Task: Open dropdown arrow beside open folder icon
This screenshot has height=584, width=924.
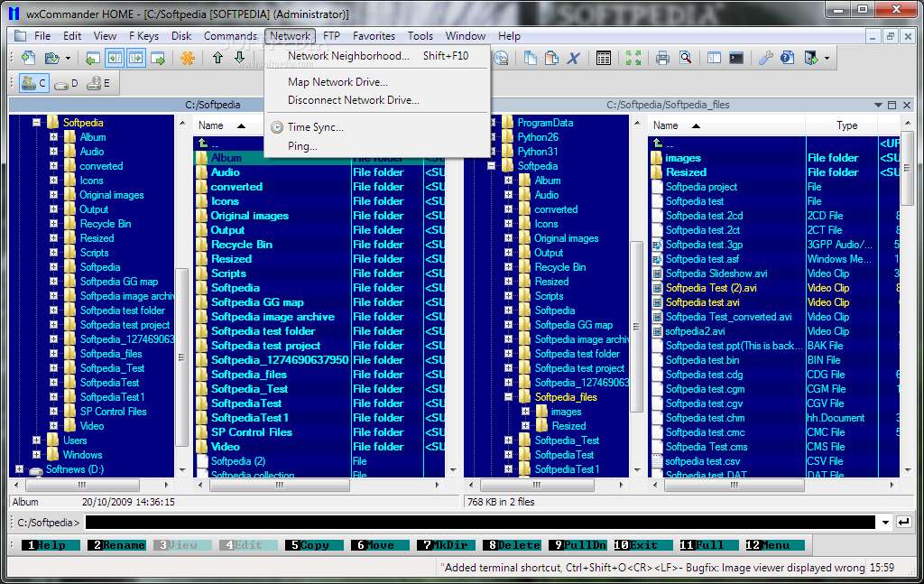Action: (x=68, y=59)
